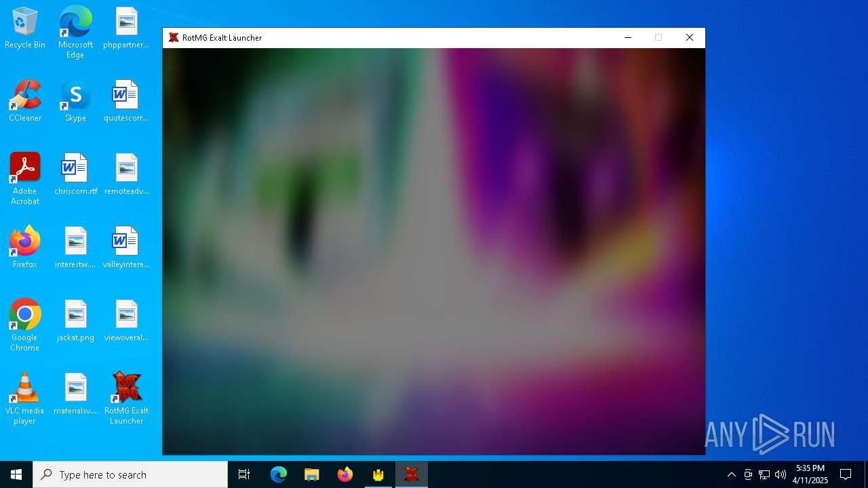868x488 pixels.
Task: Open the Google Chrome desktop shortcut
Action: tap(25, 325)
